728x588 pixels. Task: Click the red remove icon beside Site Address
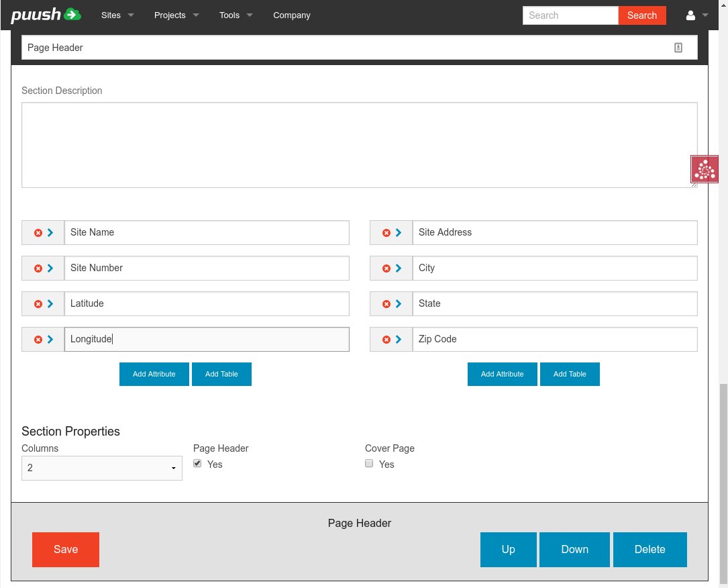(x=386, y=233)
